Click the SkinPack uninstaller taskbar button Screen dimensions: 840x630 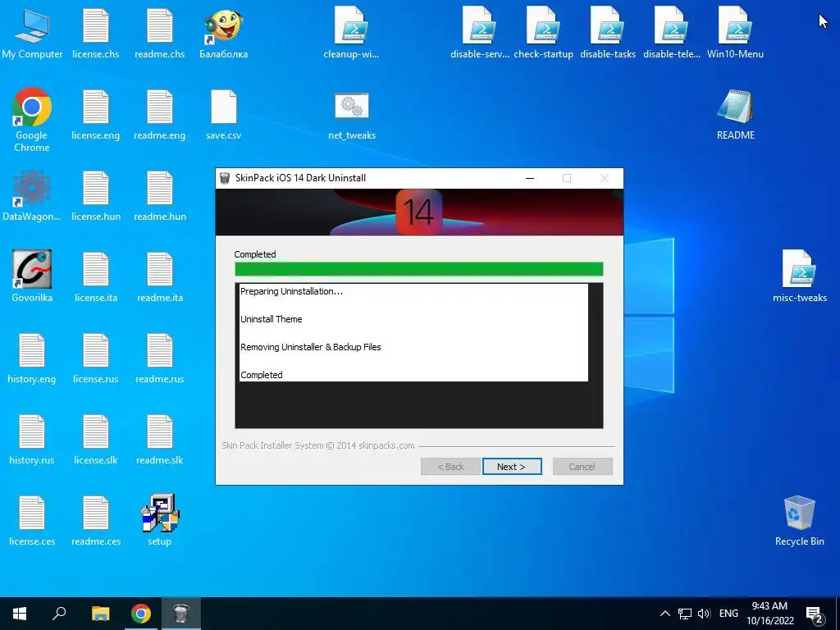click(181, 614)
